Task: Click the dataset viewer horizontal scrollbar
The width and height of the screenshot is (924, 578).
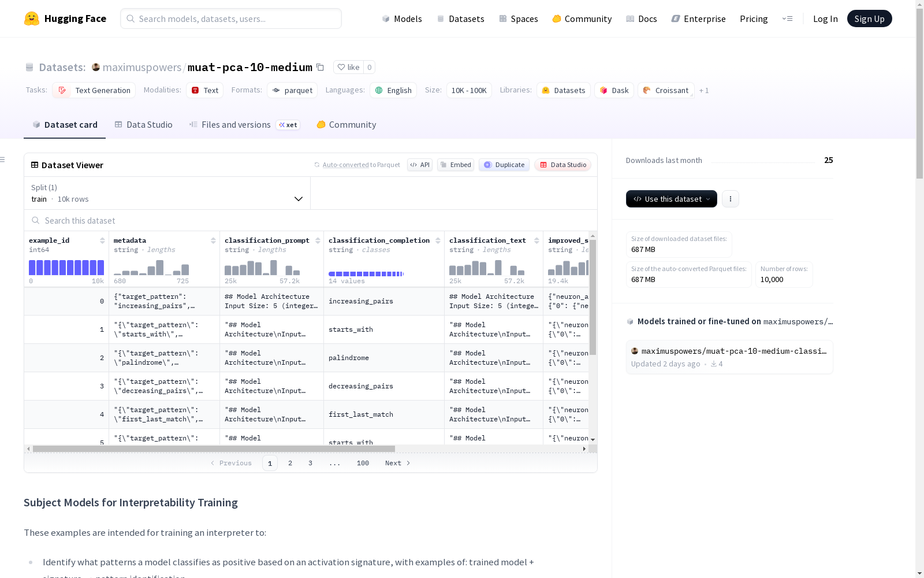Action: (x=214, y=449)
